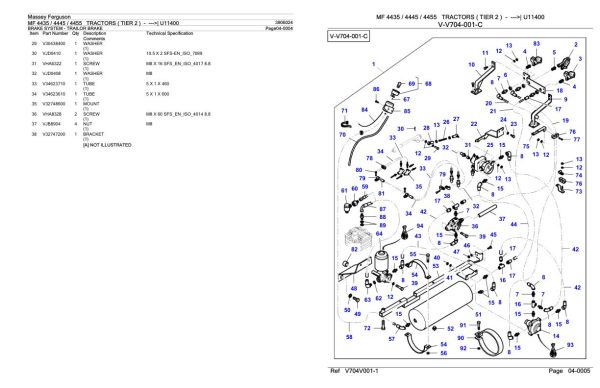Select callout 82 next to the engine sketch

pos(354,249)
